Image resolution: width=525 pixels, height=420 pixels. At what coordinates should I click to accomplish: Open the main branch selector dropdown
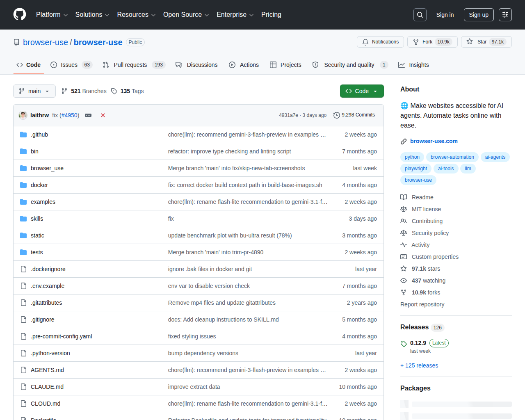click(34, 91)
